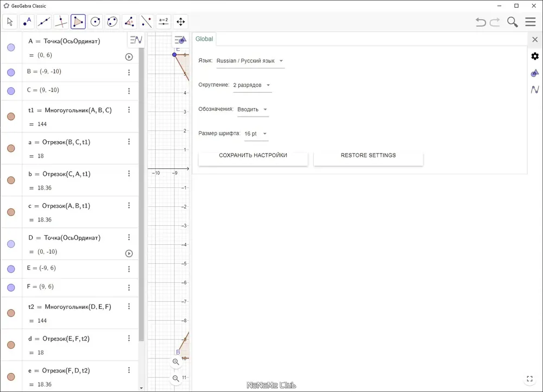Screen dimensions: 543x392
Task: Select e = Отрезок(F, D, t2) definition
Action: 59,371
